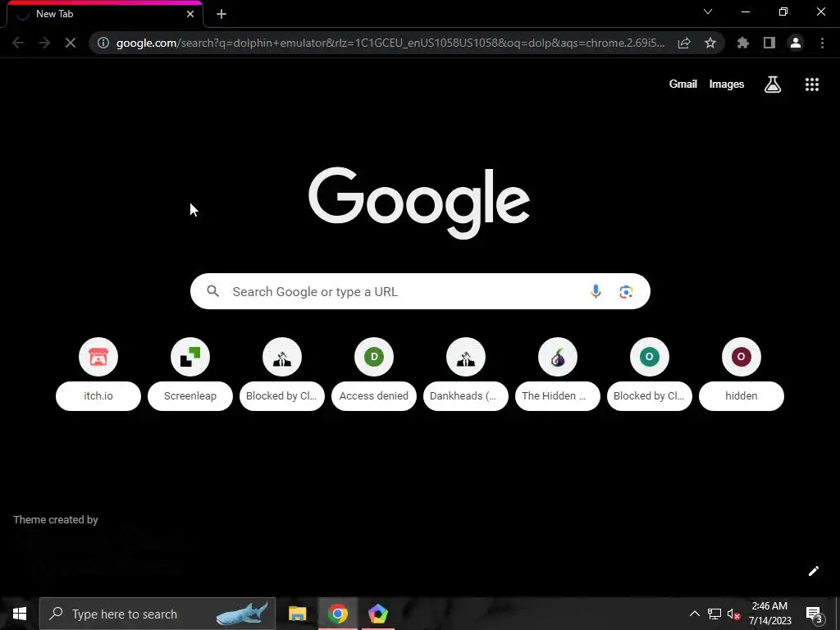
Task: Click the Access denied shortcut label
Action: [x=374, y=396]
